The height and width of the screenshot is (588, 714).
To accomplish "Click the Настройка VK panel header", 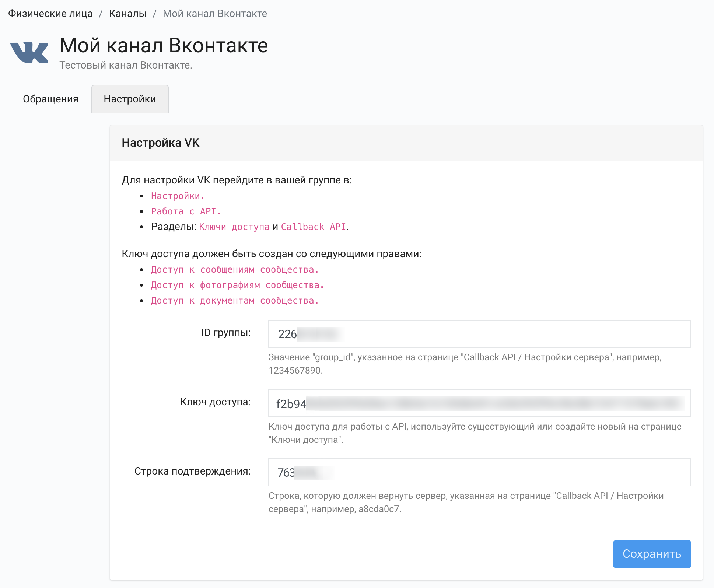I will 406,143.
